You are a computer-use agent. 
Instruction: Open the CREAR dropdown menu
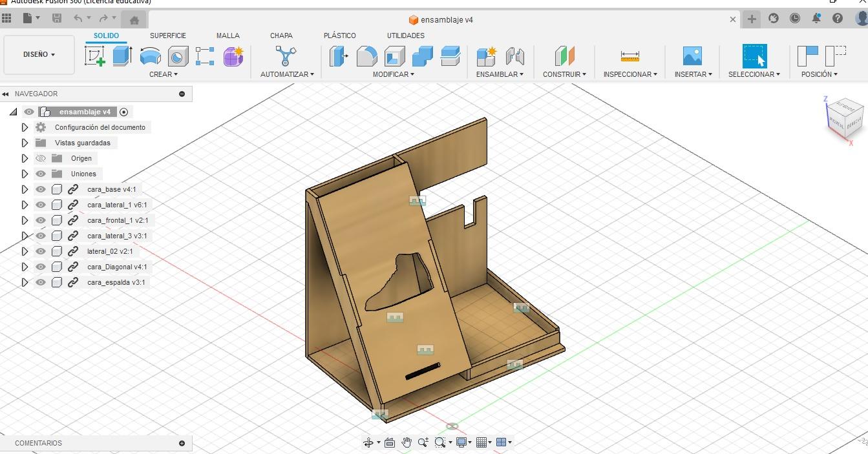(x=164, y=74)
